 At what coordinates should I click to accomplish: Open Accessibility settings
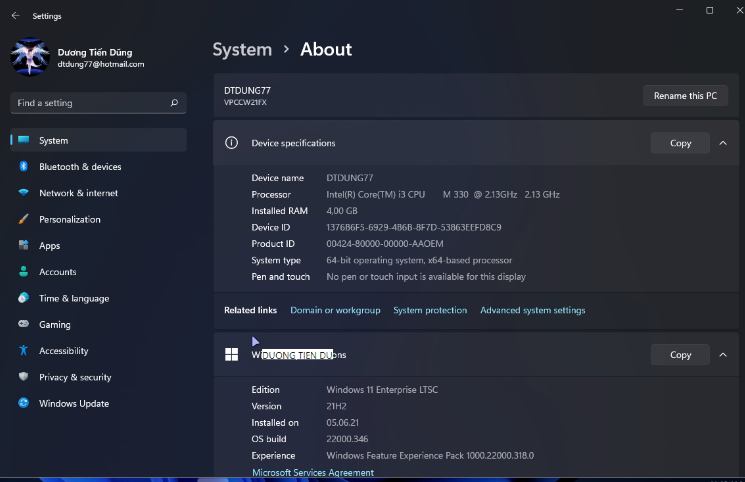point(98,351)
